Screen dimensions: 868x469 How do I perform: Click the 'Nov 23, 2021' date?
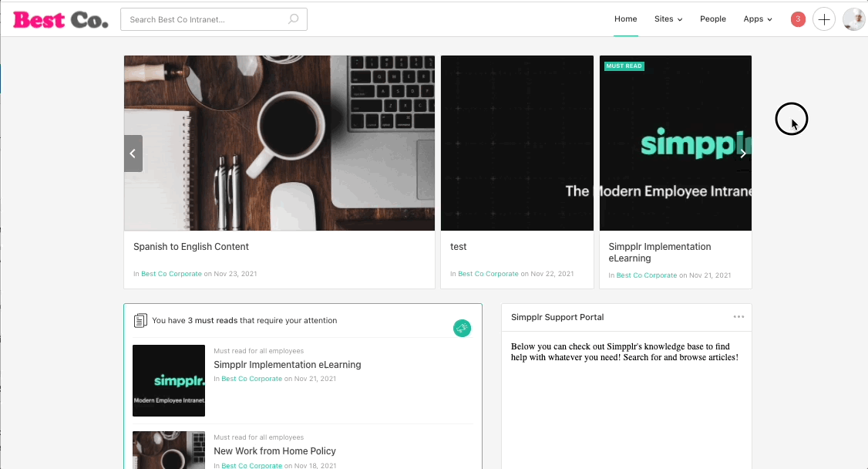(235, 274)
